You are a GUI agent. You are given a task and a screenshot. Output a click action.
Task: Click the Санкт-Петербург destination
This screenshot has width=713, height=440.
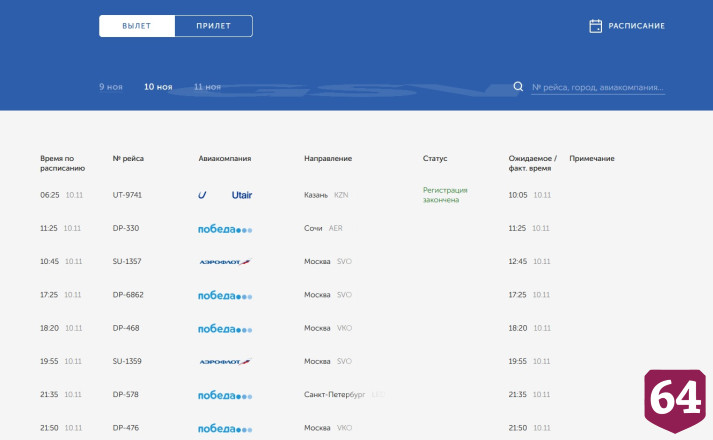tap(335, 395)
